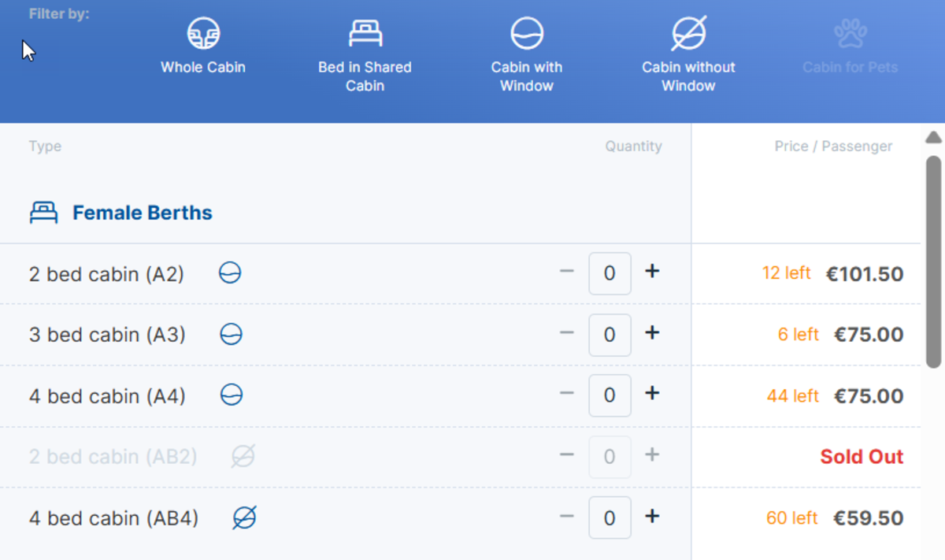Click the no-window icon beside 4 bed cabin (AB4)
Viewport: 945px width, 560px height.
point(245,517)
